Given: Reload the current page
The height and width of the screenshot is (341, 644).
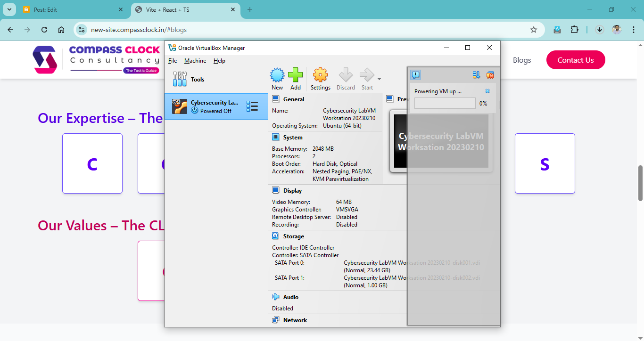Looking at the screenshot, I should click(x=44, y=30).
